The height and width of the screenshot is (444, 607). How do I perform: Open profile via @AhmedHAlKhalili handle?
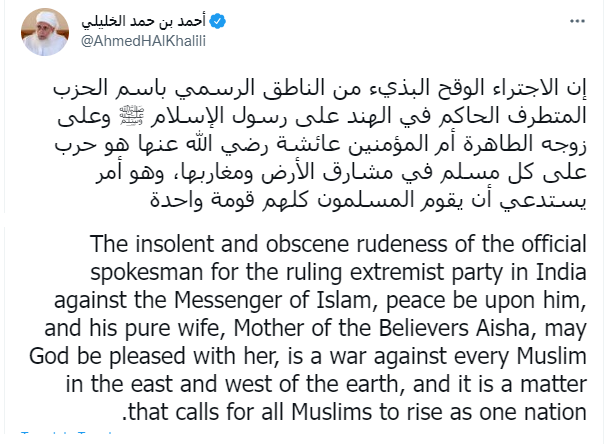coord(143,41)
